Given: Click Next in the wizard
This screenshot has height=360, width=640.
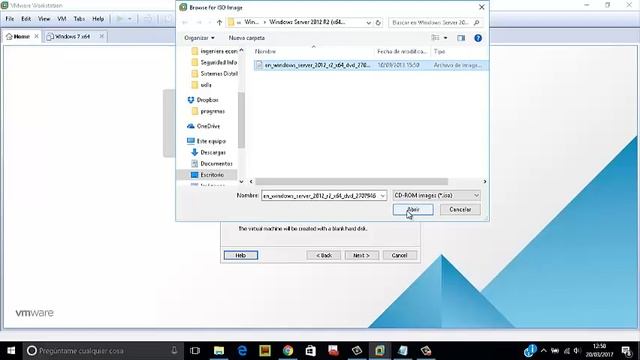Looking at the screenshot, I should pos(362,256).
